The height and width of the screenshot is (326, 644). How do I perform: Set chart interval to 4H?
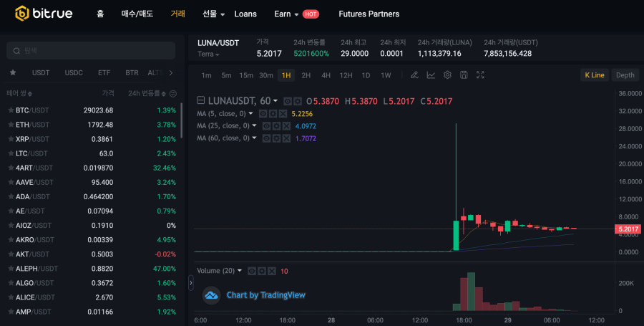[326, 75]
